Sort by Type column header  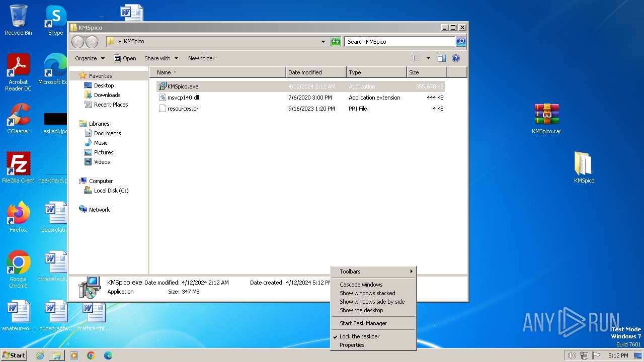tap(376, 72)
